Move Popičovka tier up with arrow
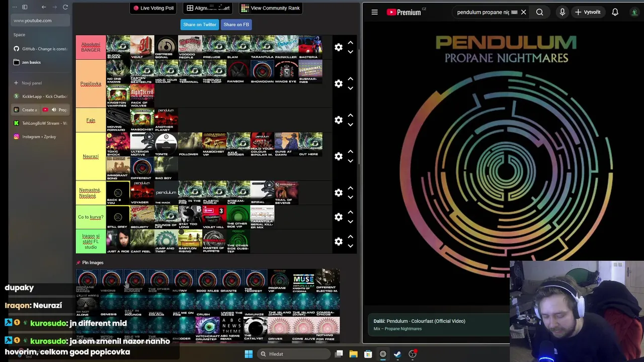Viewport: 644px width, 362px height. coord(351,79)
